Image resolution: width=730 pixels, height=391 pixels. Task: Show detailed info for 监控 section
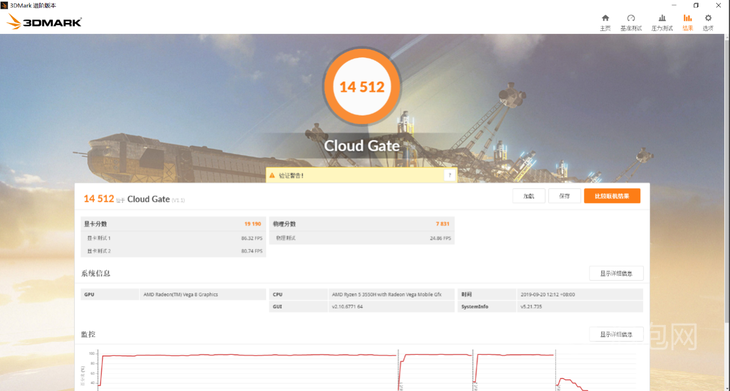pos(616,334)
